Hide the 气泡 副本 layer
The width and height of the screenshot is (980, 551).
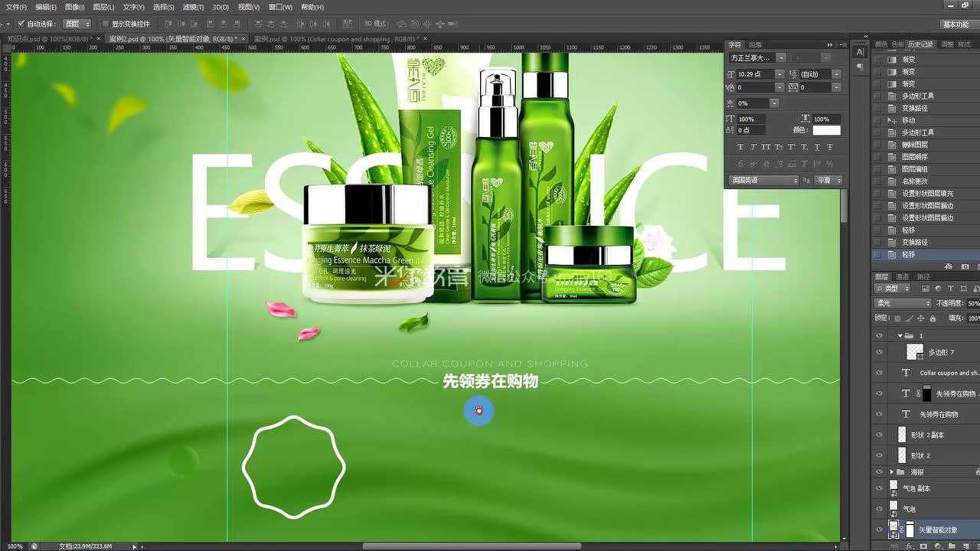879,488
